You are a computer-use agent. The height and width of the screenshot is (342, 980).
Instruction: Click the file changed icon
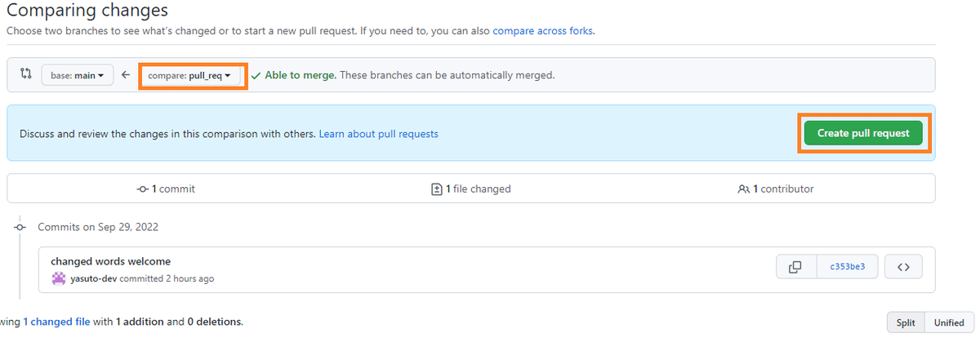[x=437, y=189]
